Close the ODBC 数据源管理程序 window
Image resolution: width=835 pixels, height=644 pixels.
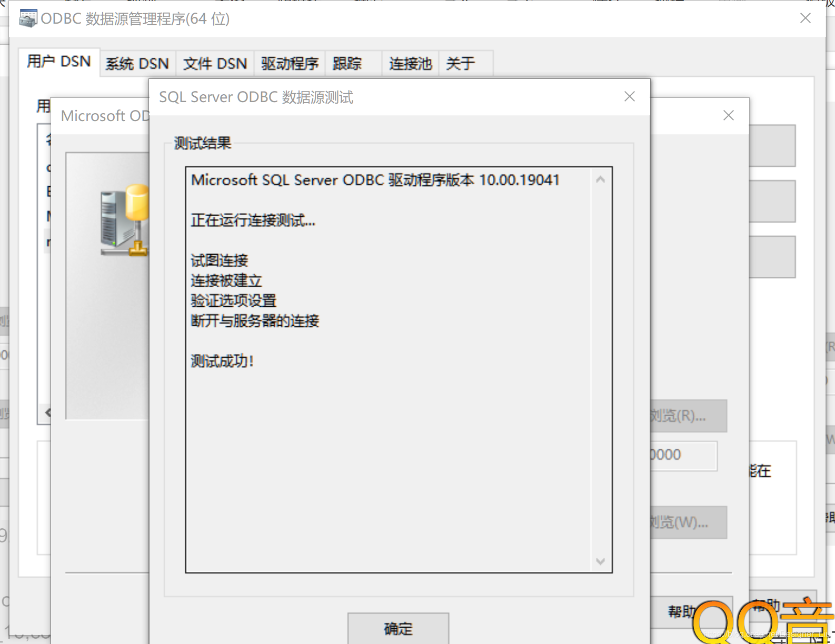(x=806, y=18)
